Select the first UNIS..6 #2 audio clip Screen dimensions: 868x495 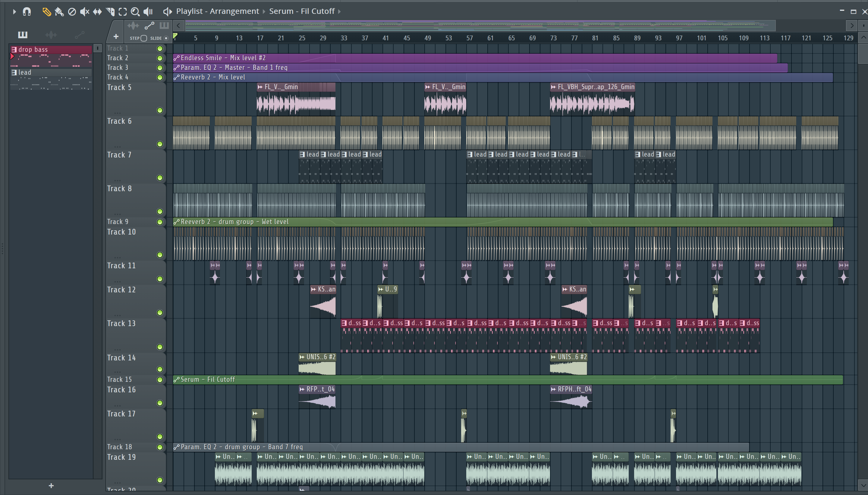point(317,364)
